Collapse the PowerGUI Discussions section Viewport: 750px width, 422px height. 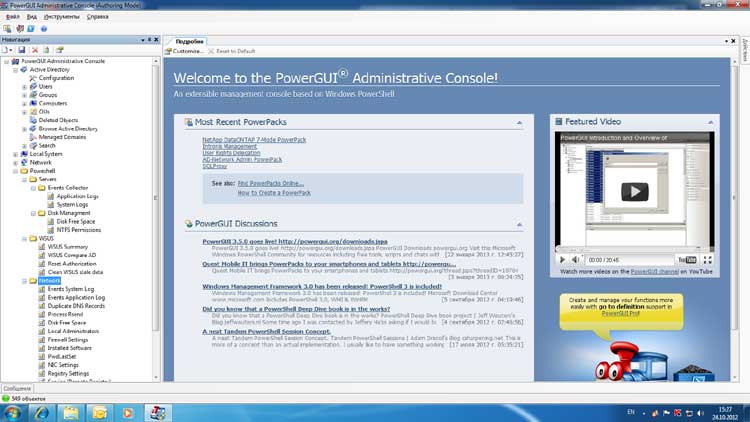519,224
